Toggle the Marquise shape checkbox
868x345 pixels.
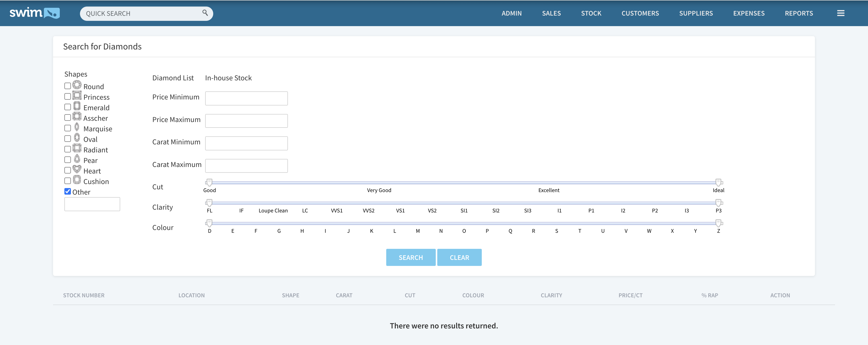(x=67, y=128)
